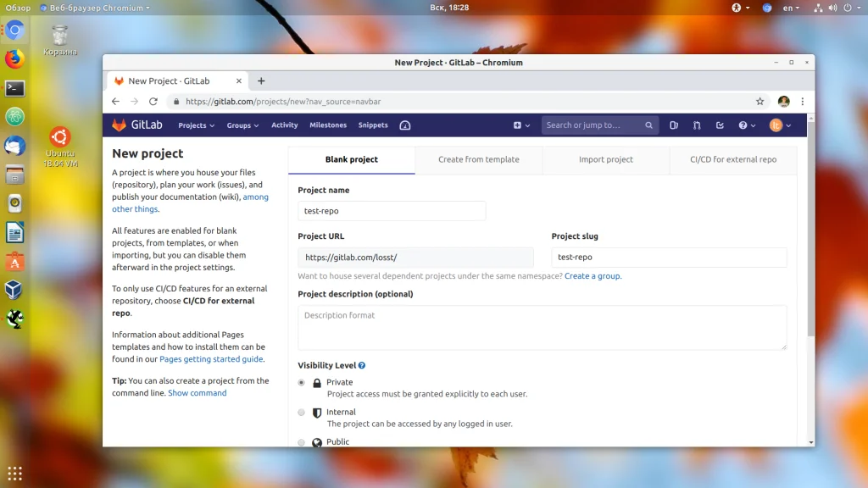Open a new browser tab
868x488 pixels.
click(x=261, y=80)
